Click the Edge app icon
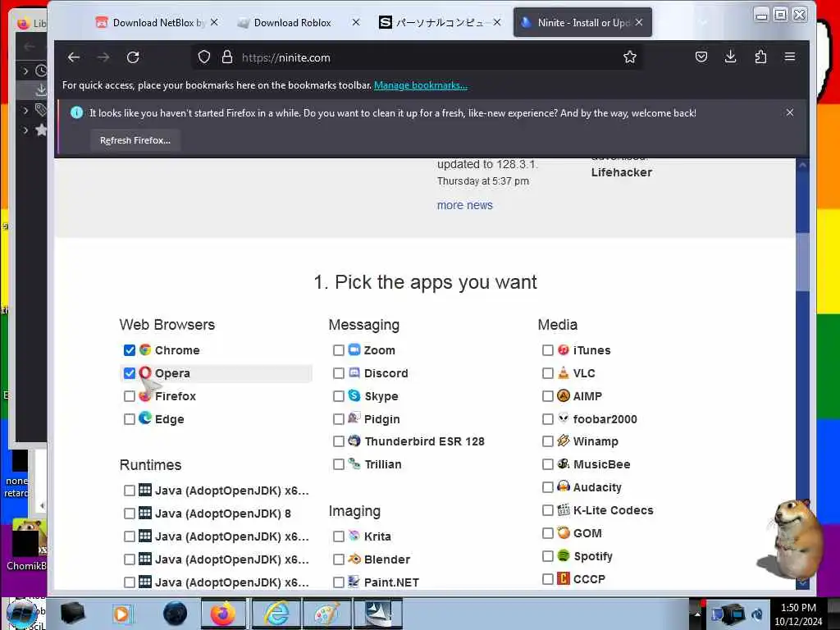 (145, 418)
